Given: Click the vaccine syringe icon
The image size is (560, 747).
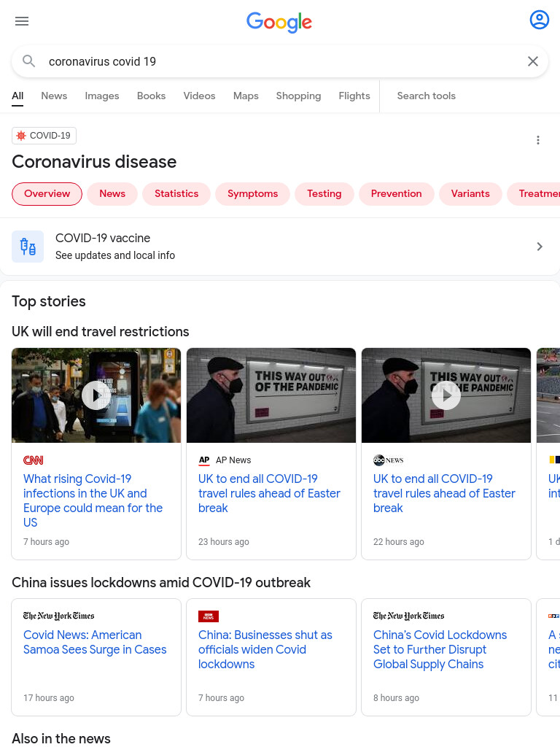Looking at the screenshot, I should point(28,247).
